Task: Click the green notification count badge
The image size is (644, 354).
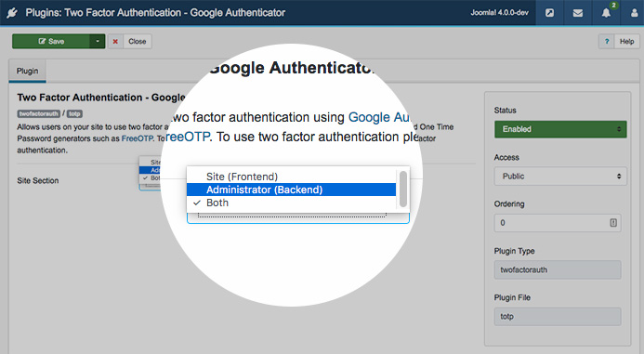Action: click(613, 6)
